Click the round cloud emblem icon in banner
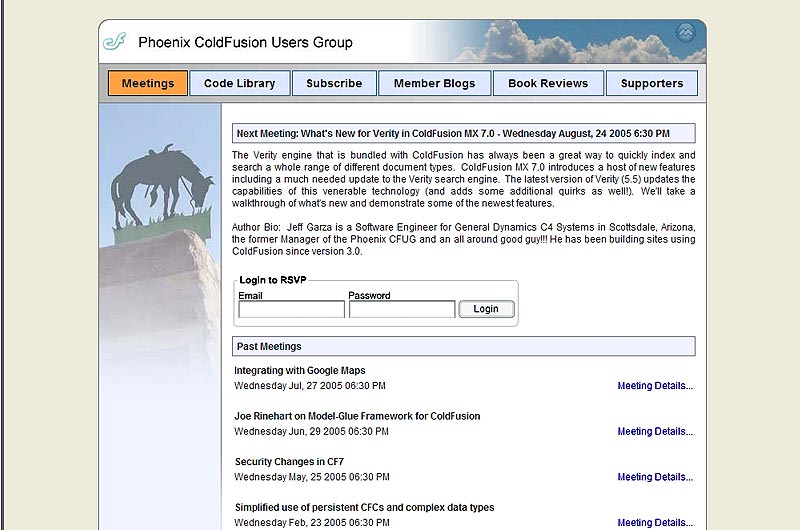The image size is (800, 530). tap(685, 33)
